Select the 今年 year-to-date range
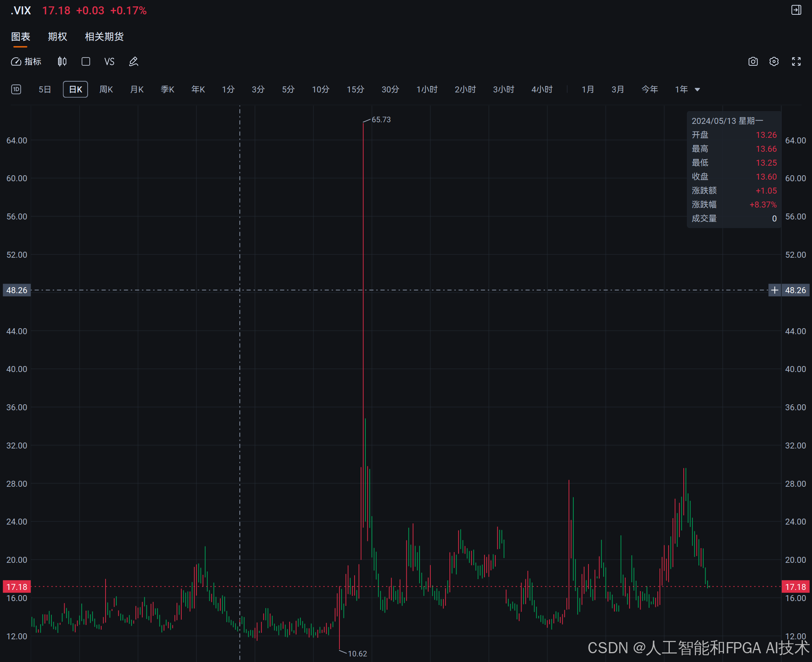The image size is (812, 662). (649, 89)
